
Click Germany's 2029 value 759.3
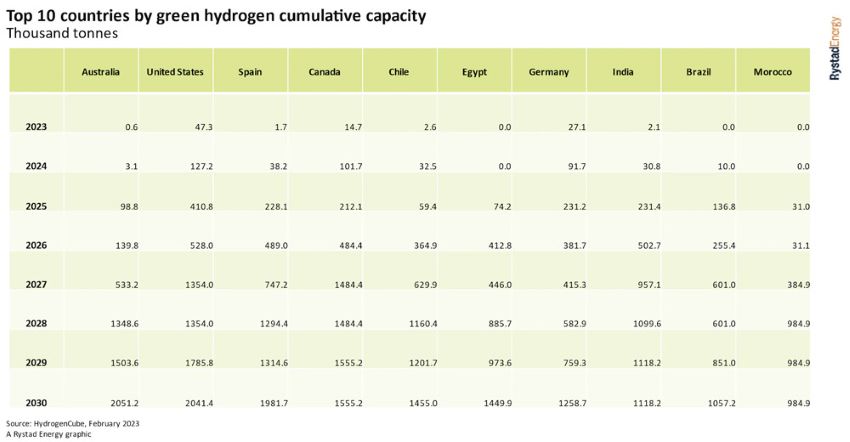tap(574, 362)
